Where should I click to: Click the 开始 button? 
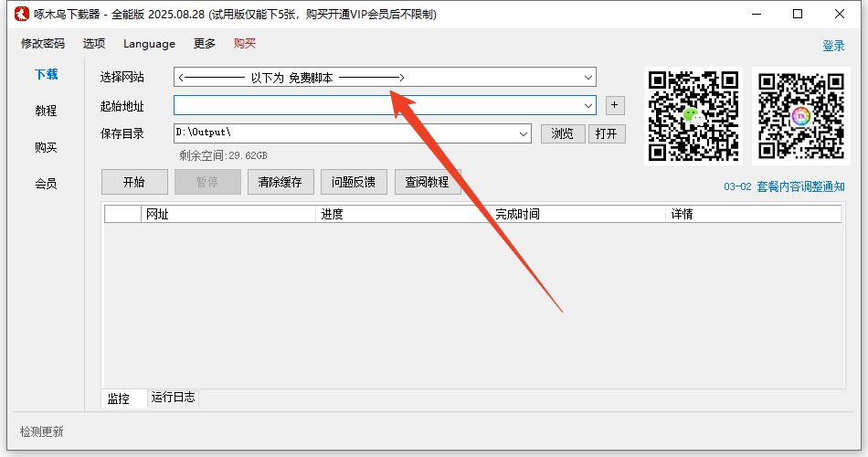coord(134,182)
